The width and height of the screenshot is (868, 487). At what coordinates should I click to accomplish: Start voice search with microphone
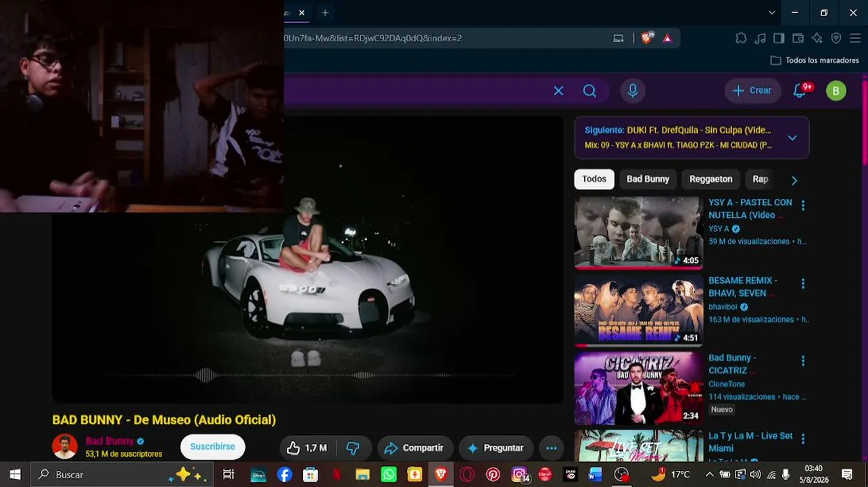tap(633, 91)
